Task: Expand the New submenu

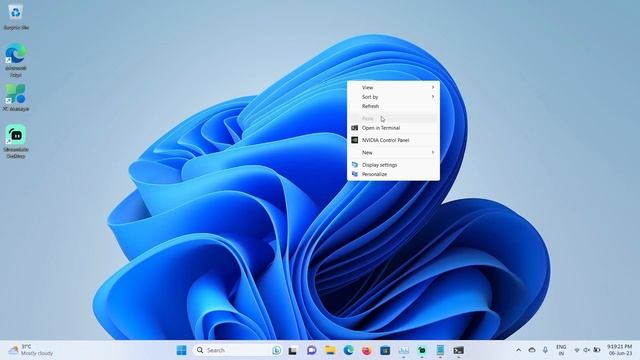Action: (x=393, y=152)
